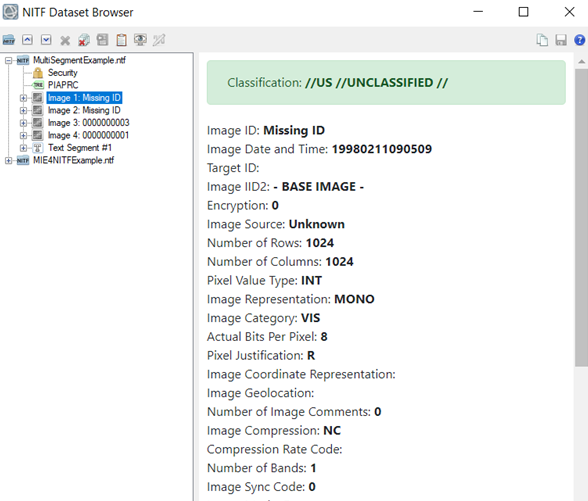Click the move up arrow toolbar icon

pos(27,40)
